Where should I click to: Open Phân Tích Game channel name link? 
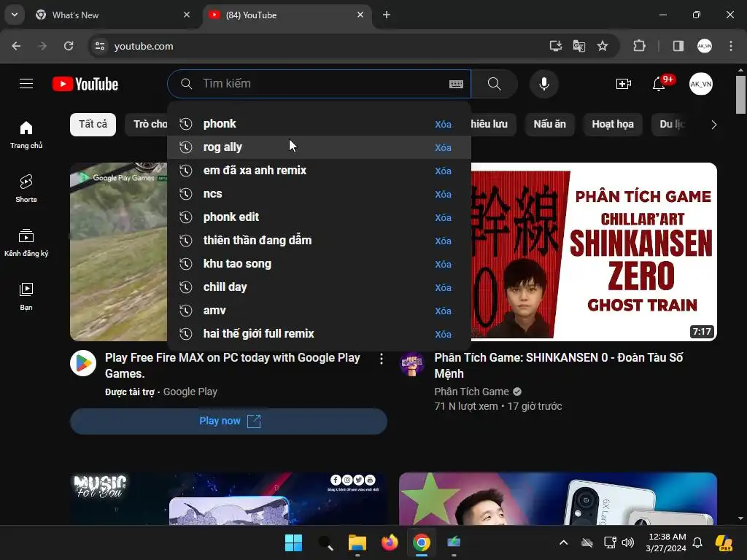(472, 392)
